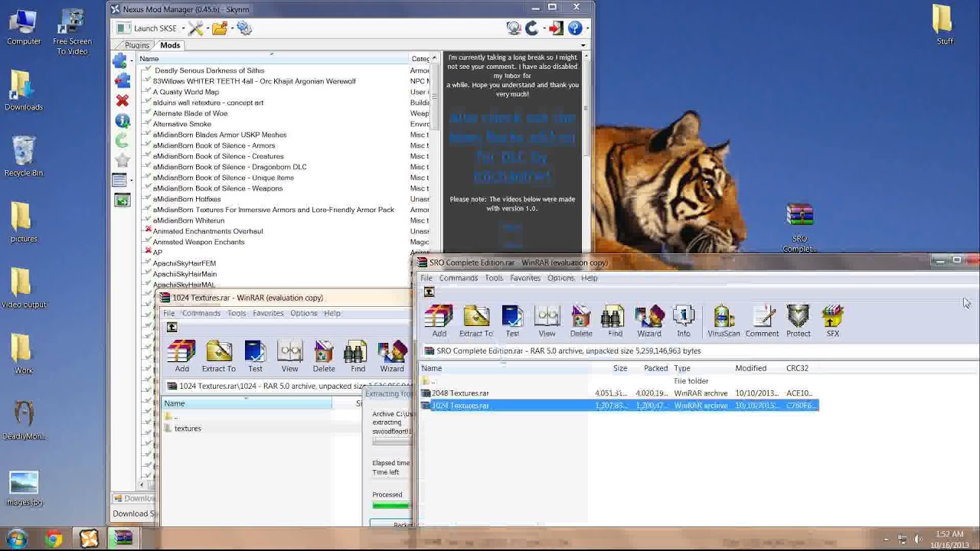The width and height of the screenshot is (980, 551).
Task: Add a mod from file in Nexus Mod Manager
Action: point(119,60)
